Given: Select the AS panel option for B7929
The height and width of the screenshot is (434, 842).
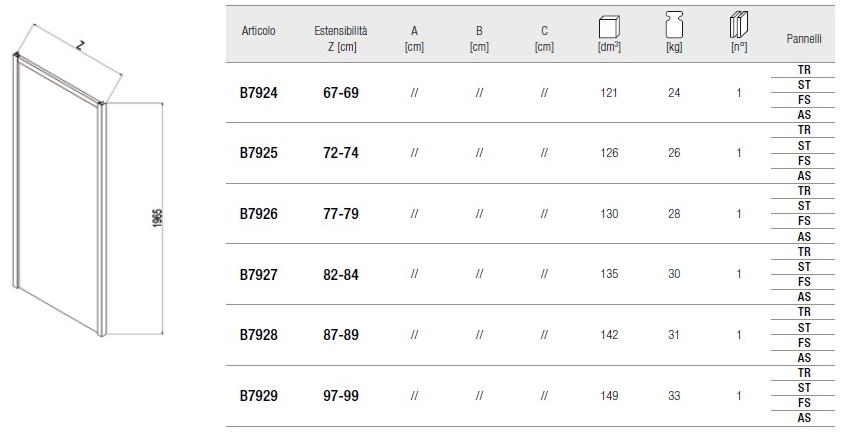Looking at the screenshot, I should coord(804,418).
